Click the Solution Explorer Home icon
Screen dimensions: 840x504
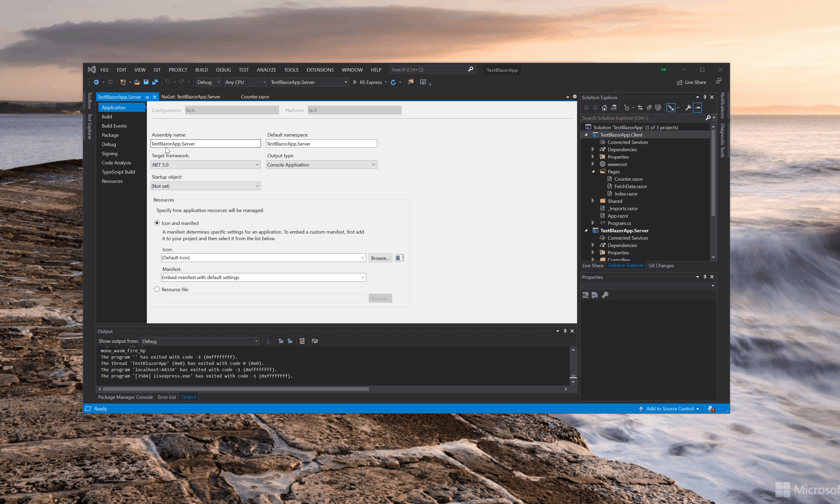point(604,108)
